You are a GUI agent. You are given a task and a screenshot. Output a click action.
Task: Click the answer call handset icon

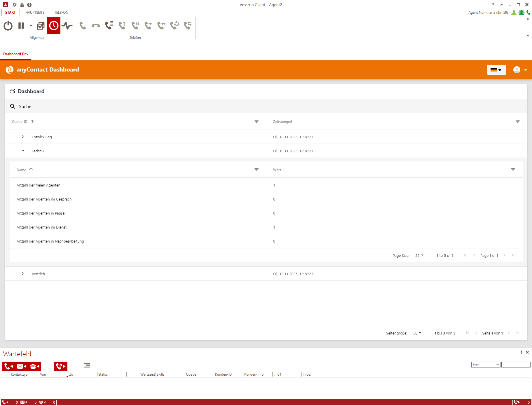pos(83,26)
